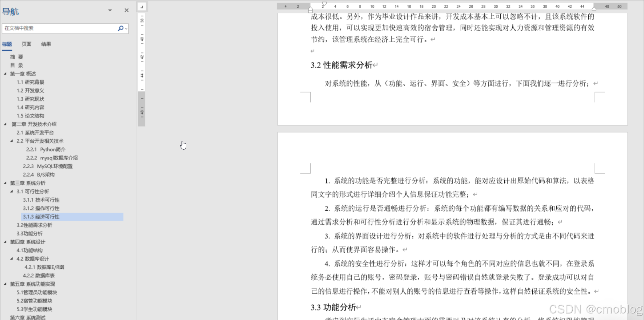Open the navigation pane options dropdown
644x320 pixels.
(110, 10)
